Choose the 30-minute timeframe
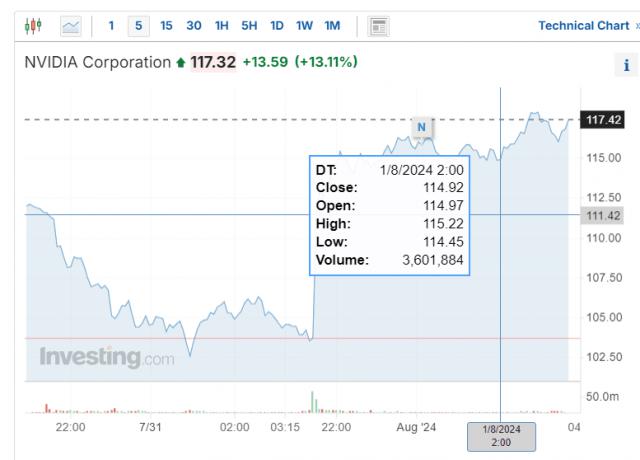Viewport: 640px width, 460px height. point(194,25)
